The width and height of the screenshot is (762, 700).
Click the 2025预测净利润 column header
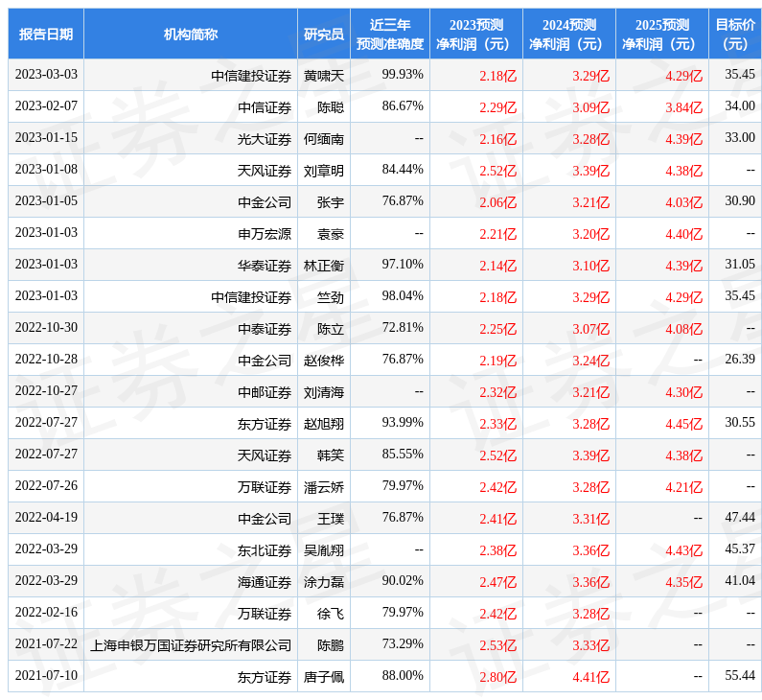pos(662,34)
